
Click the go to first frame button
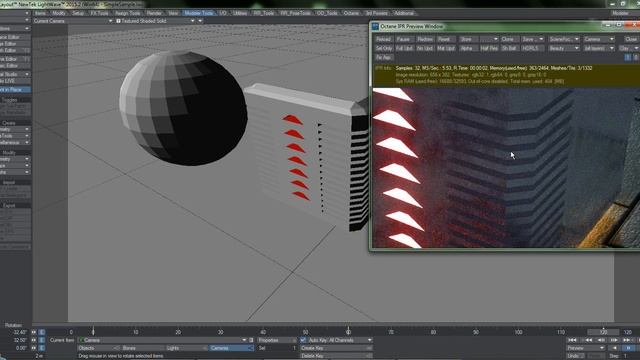coord(573,340)
